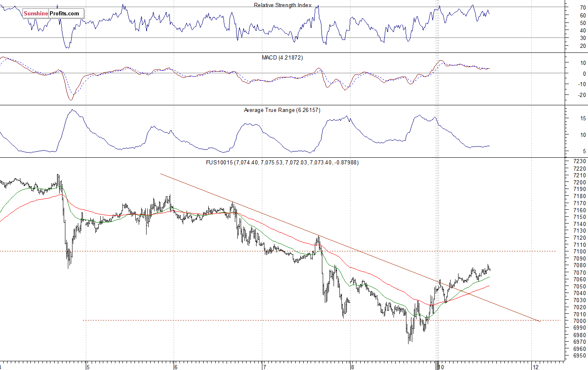Click the 7230 price axis label
The width and height of the screenshot is (588, 370).
point(579,161)
